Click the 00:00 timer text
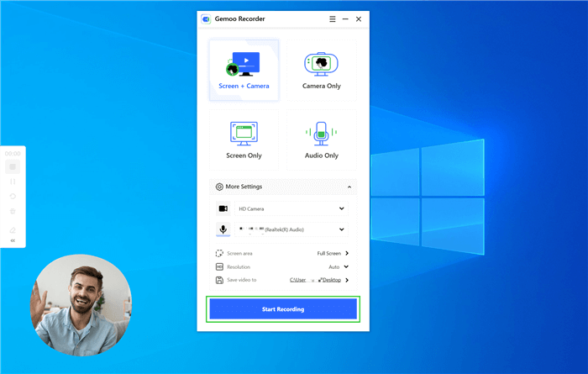 pos(13,154)
